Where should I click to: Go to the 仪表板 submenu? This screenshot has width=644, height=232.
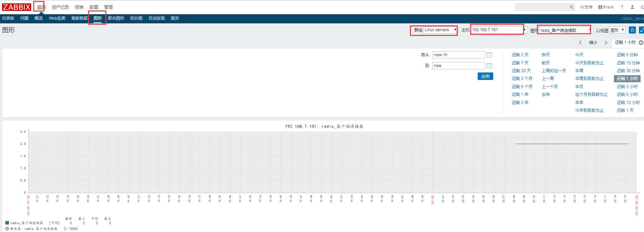click(8, 18)
